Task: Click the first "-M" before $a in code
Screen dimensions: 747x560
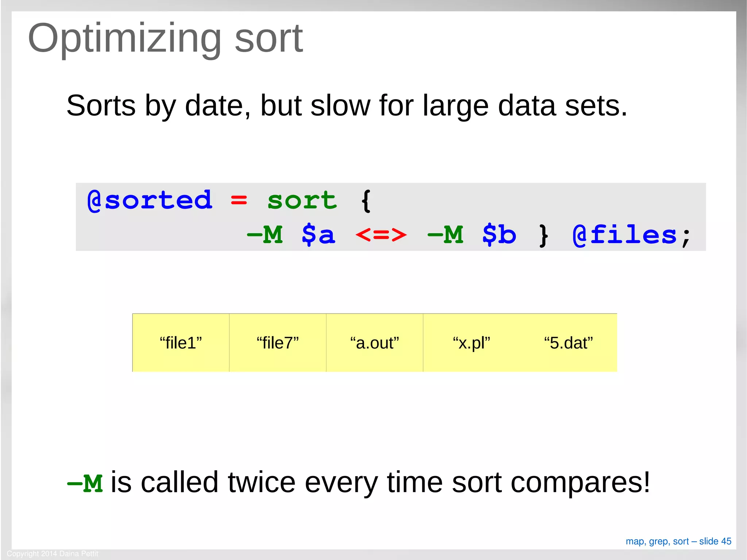Action: coord(265,234)
